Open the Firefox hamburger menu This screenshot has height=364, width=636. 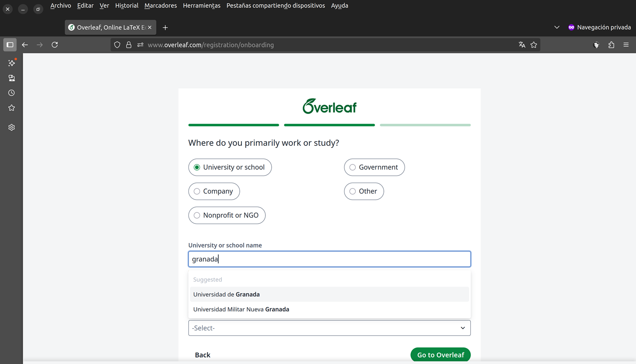coord(626,45)
